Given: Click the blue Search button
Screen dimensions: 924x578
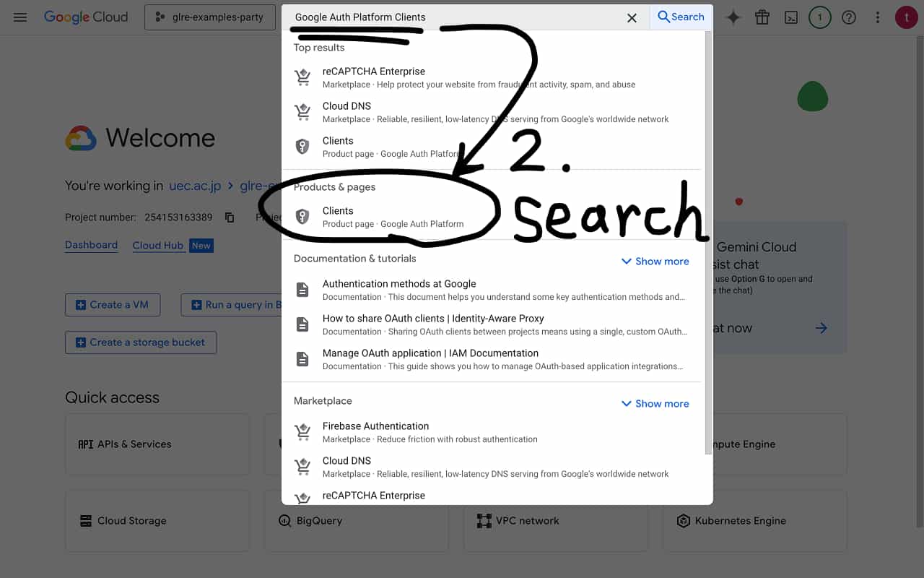Looking at the screenshot, I should pyautogui.click(x=681, y=17).
